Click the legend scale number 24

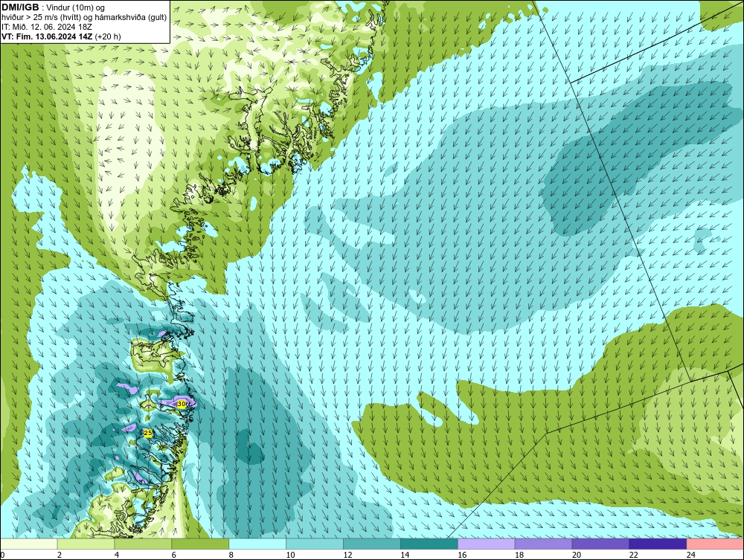[x=691, y=555]
